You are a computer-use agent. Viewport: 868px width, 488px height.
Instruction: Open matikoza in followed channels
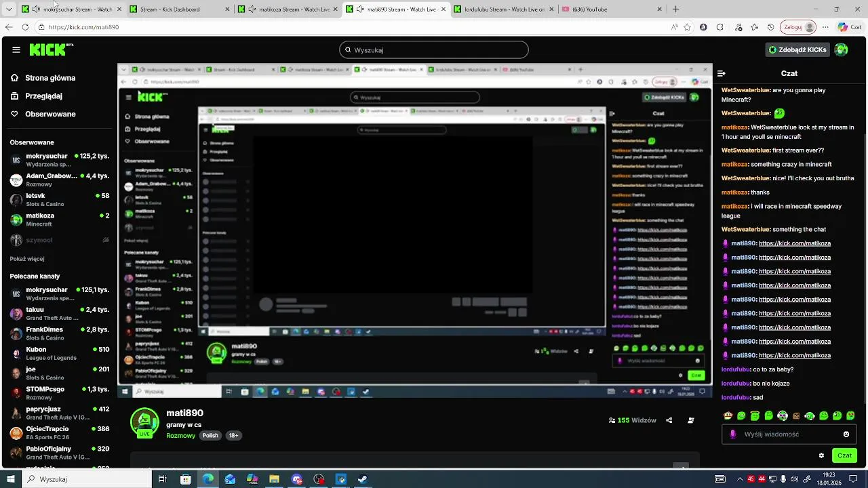[59, 220]
